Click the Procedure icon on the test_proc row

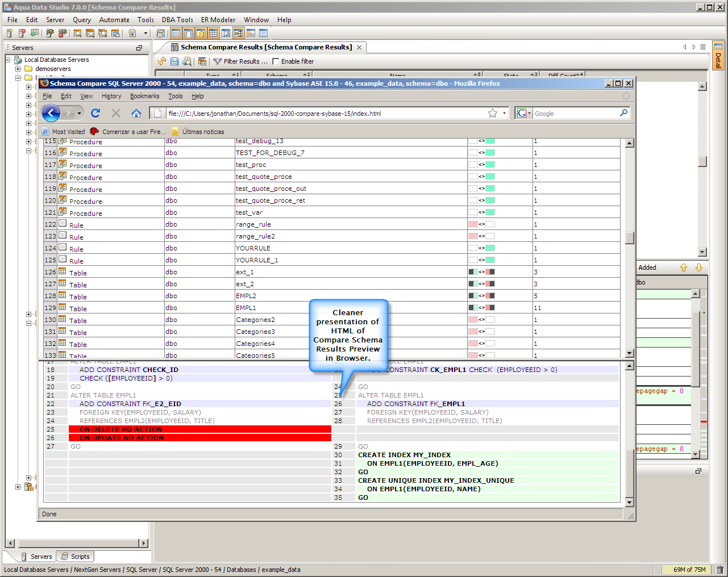point(63,164)
